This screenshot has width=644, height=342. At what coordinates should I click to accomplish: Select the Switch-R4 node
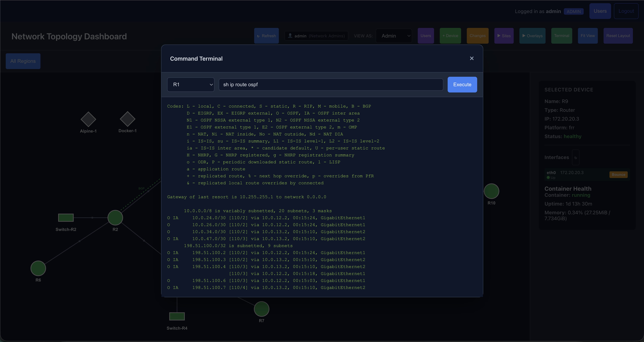pyautogui.click(x=177, y=316)
